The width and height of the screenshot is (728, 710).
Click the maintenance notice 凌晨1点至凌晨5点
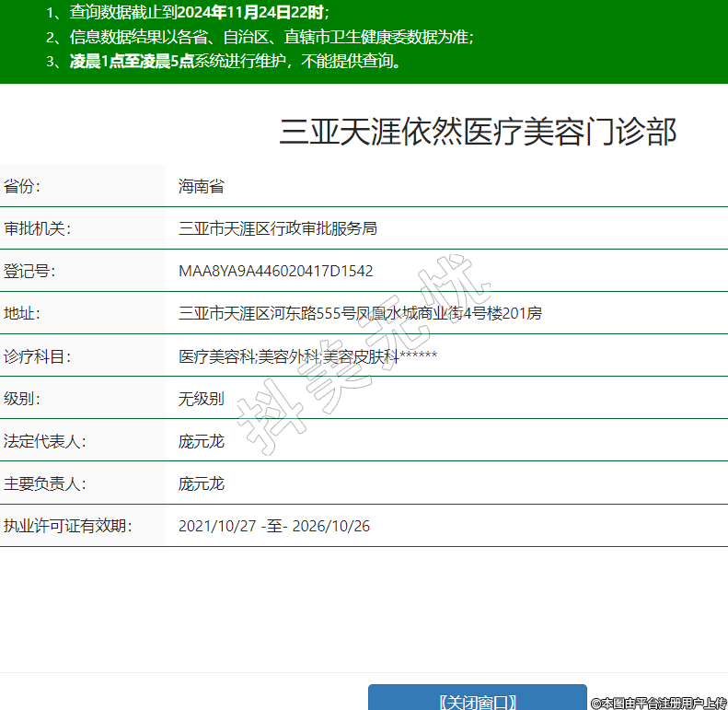point(132,62)
